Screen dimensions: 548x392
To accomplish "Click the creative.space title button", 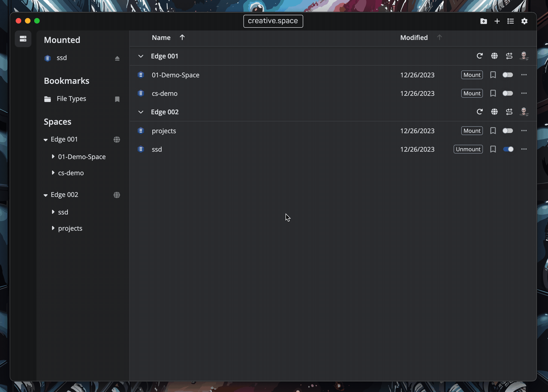I will (x=273, y=21).
